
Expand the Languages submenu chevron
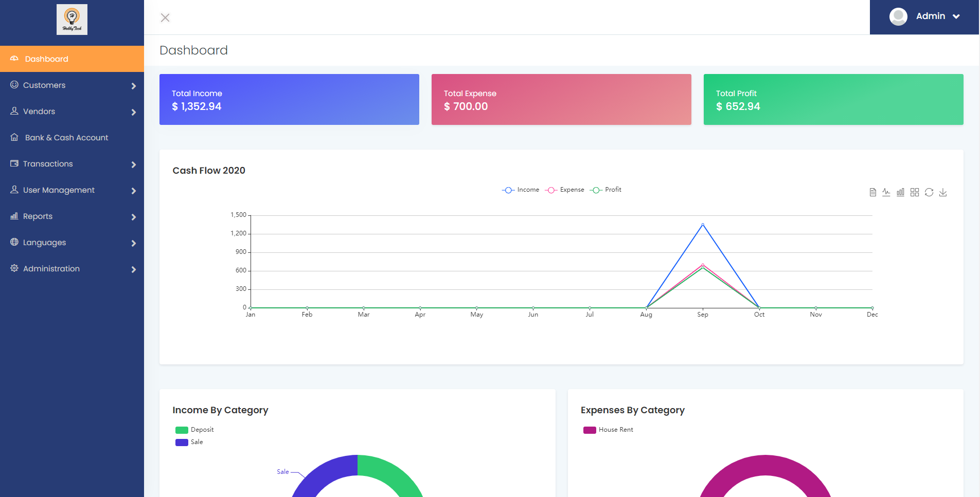point(134,243)
